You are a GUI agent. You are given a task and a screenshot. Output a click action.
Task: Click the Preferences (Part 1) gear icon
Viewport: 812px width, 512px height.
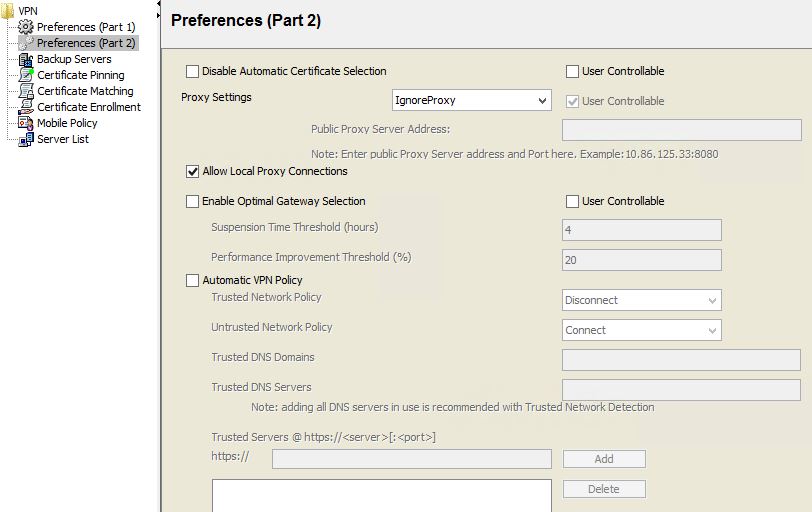point(25,26)
